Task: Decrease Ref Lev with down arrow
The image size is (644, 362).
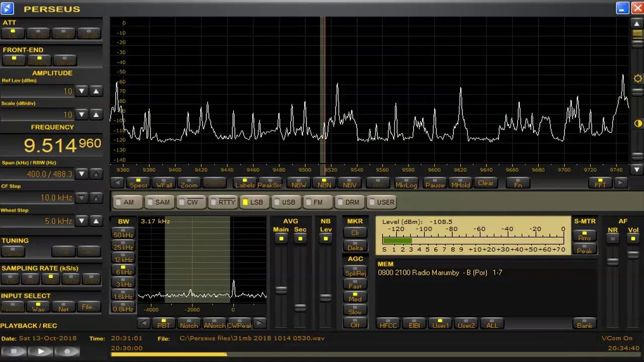Action: click(x=82, y=91)
